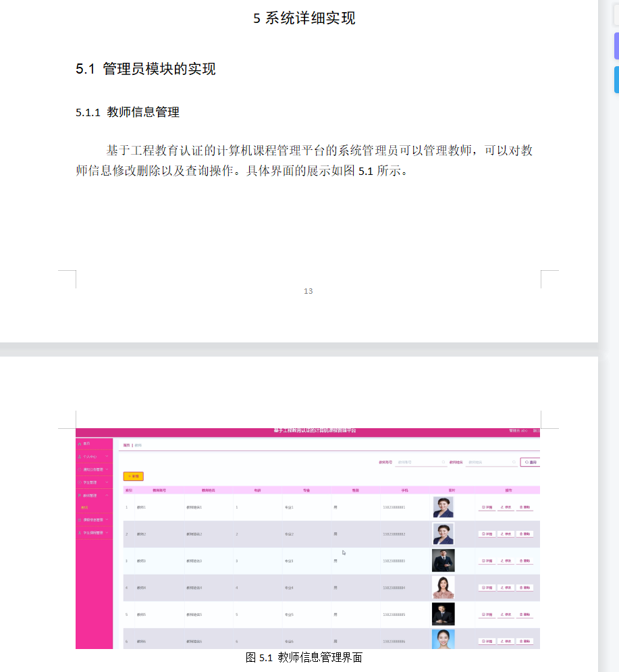Viewport: 619px width, 672px height.
Task: Click the 学生管理 sidebar icon
Action: (78, 483)
